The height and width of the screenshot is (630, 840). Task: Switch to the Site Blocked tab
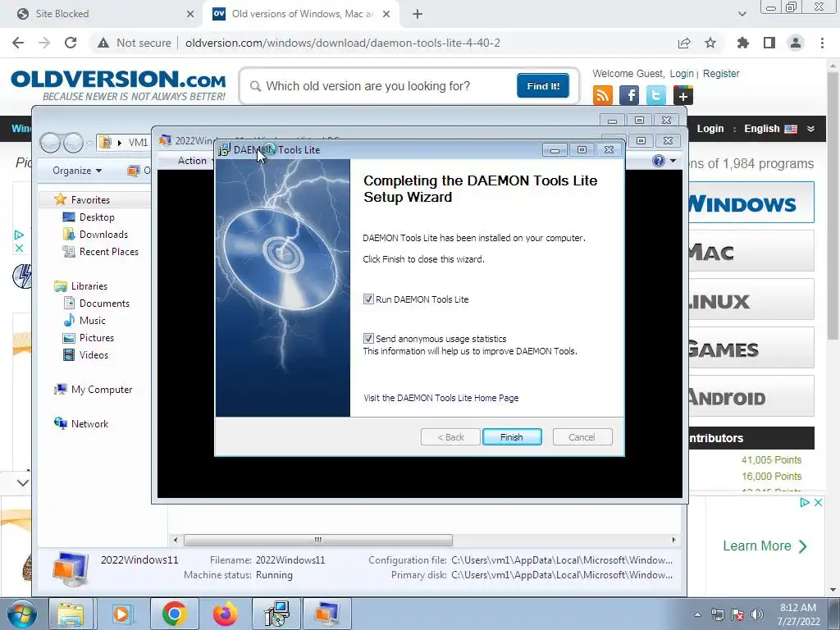[102, 14]
